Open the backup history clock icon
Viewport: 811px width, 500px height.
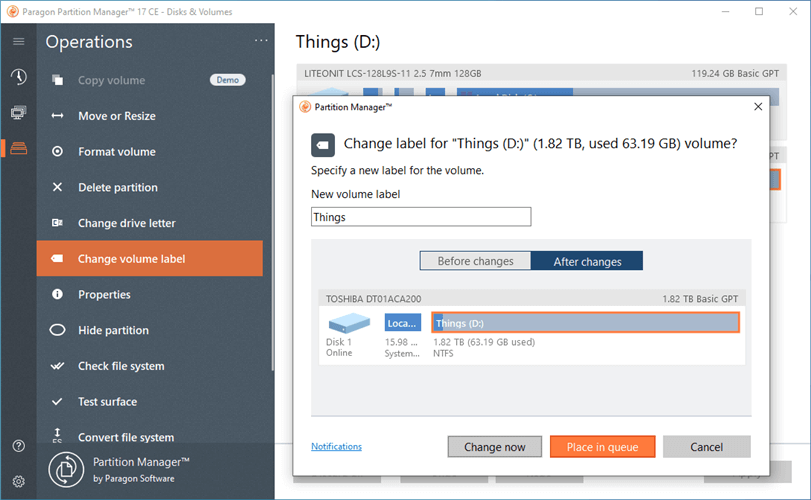(19, 77)
